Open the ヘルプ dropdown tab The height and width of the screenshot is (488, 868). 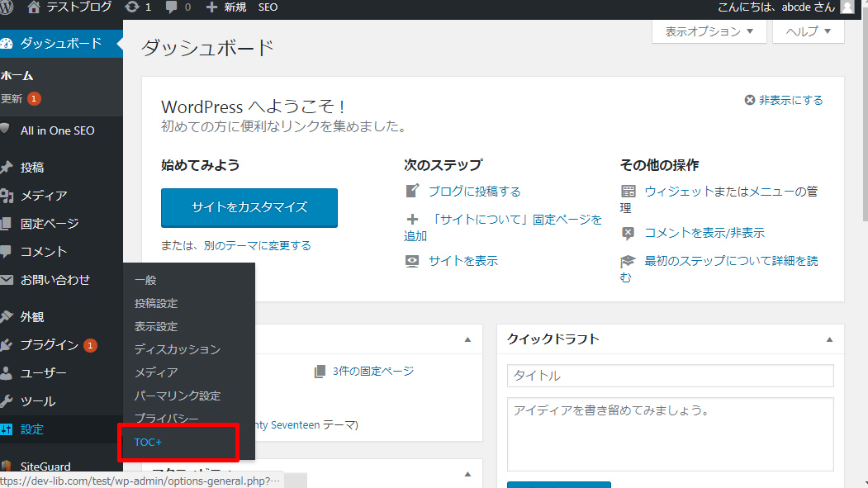coord(808,31)
